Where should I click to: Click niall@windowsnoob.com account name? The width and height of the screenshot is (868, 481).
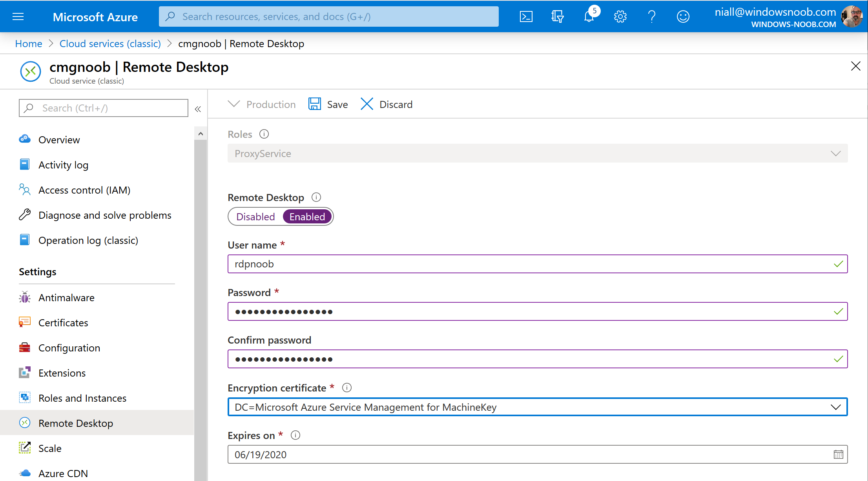click(x=775, y=12)
